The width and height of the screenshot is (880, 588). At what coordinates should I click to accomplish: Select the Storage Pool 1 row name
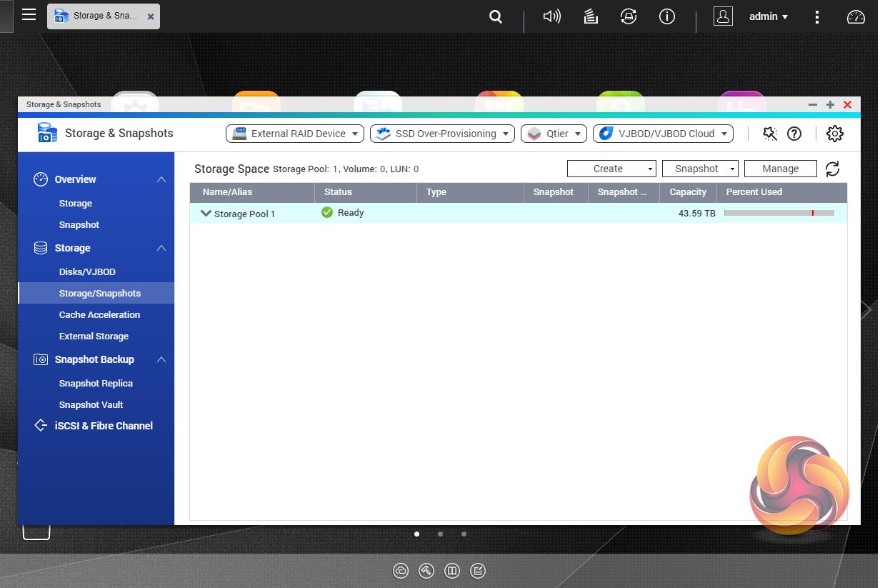coord(244,214)
